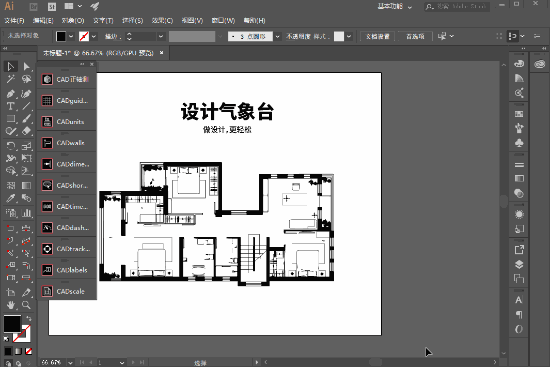The width and height of the screenshot is (550, 367).
Task: Select the Type tool
Action: (11, 106)
